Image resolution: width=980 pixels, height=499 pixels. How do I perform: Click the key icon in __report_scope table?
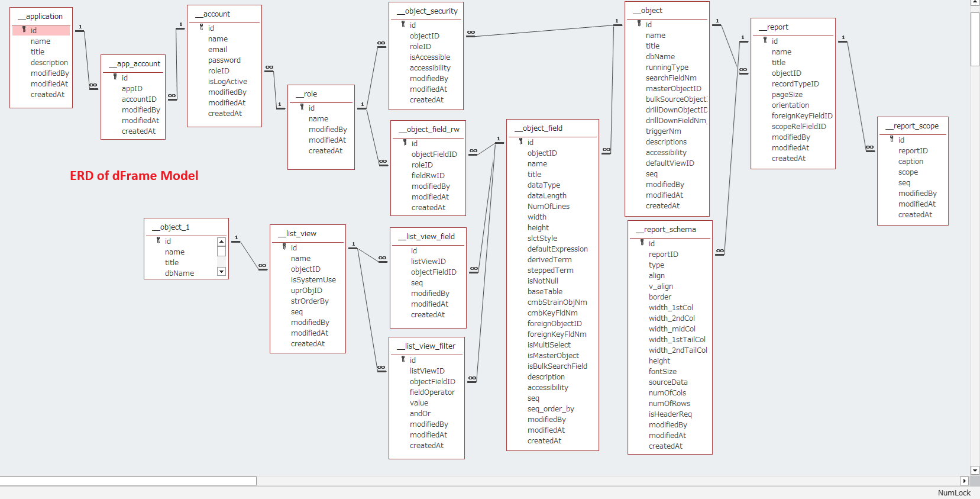coord(892,139)
